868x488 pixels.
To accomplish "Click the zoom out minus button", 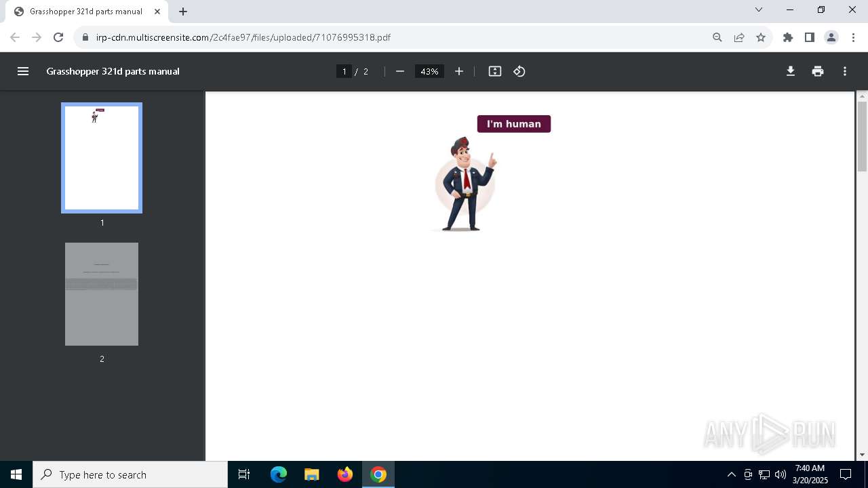I will point(400,71).
